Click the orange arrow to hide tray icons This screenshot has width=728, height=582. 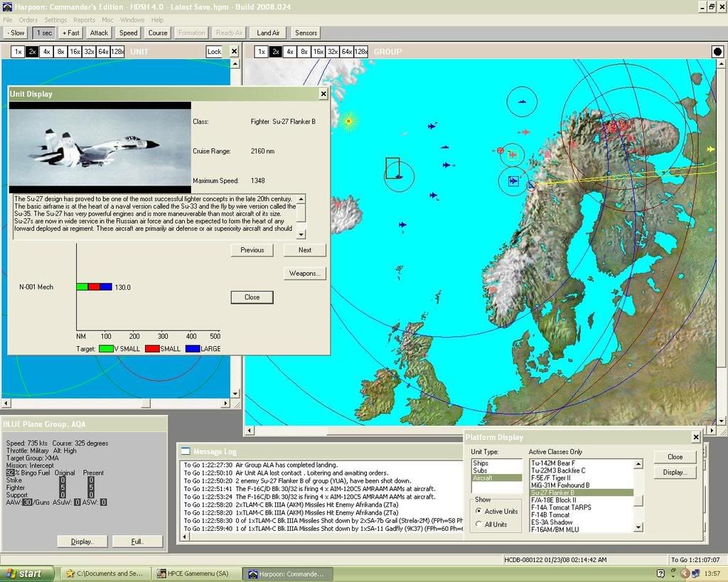coord(685,574)
